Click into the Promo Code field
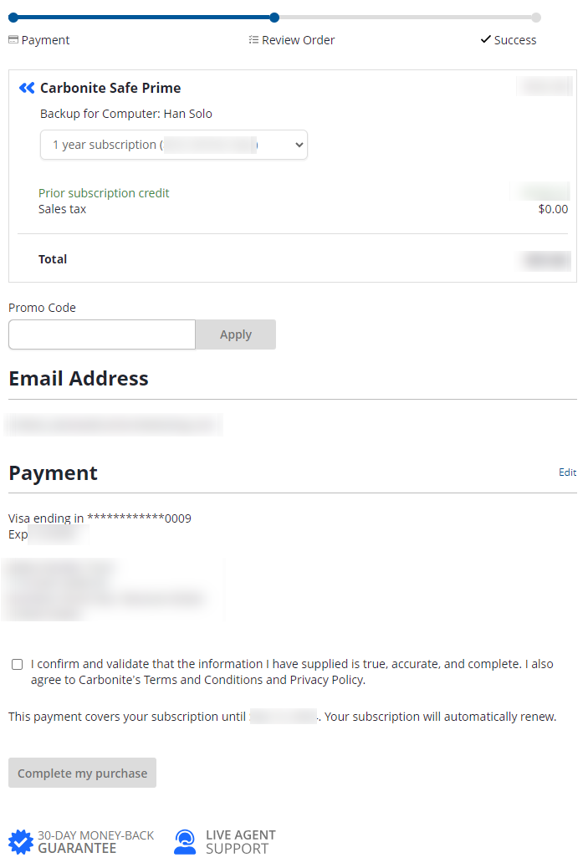Screen dimensions: 588x868 [102, 334]
